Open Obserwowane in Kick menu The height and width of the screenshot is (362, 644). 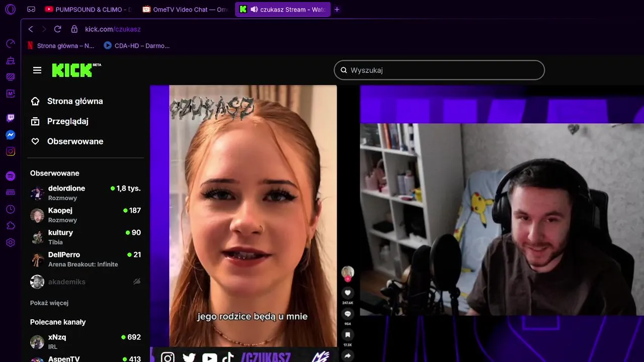click(x=75, y=141)
